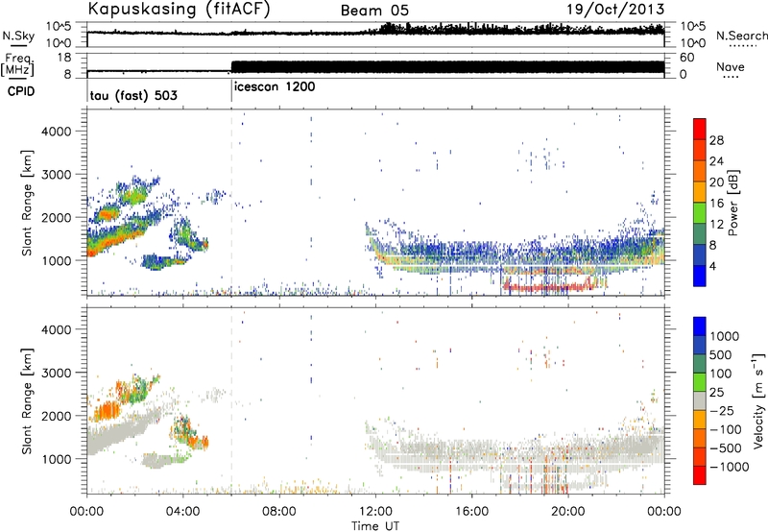Viewport: 768px width, 532px height.
Task: Click the '16:00' time axis label
Action: [471, 512]
